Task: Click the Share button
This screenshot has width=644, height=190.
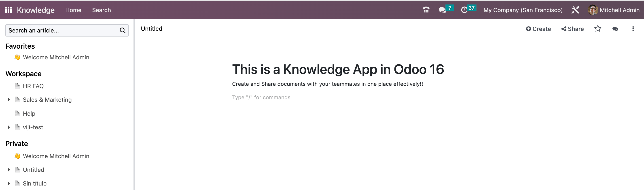Action: (572, 29)
